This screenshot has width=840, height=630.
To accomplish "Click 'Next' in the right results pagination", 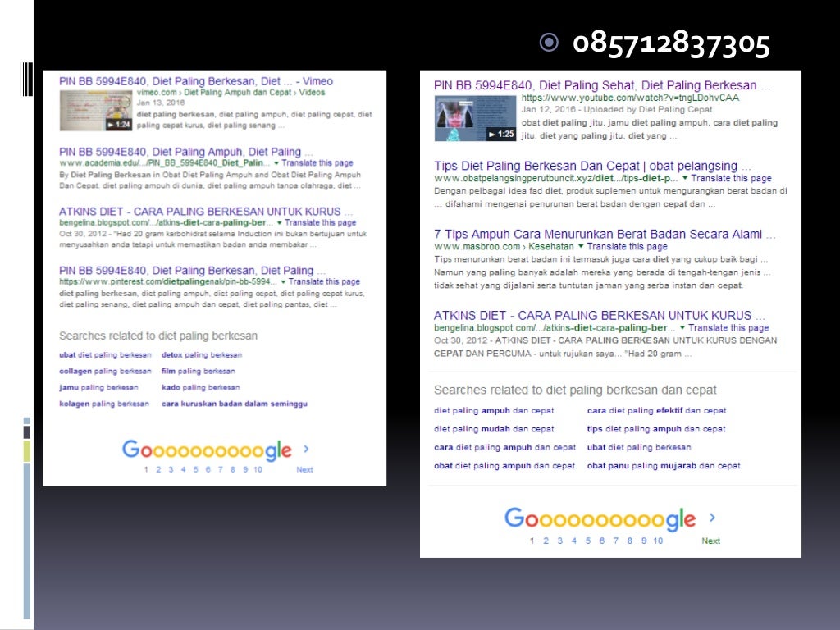I will (x=711, y=541).
